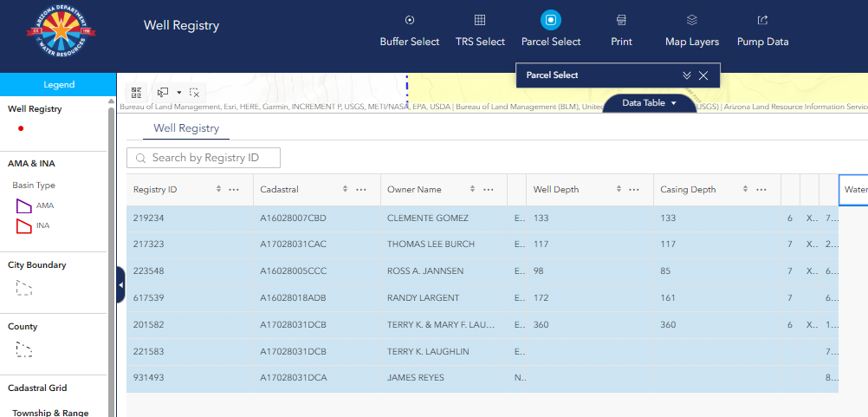Open the select tool dropdown arrow
Viewport: 868px width, 417px height.
coord(179,92)
